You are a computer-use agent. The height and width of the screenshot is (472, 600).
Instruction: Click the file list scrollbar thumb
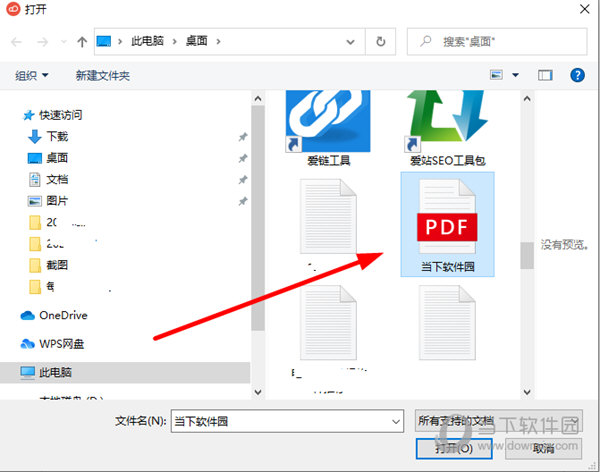(527, 255)
